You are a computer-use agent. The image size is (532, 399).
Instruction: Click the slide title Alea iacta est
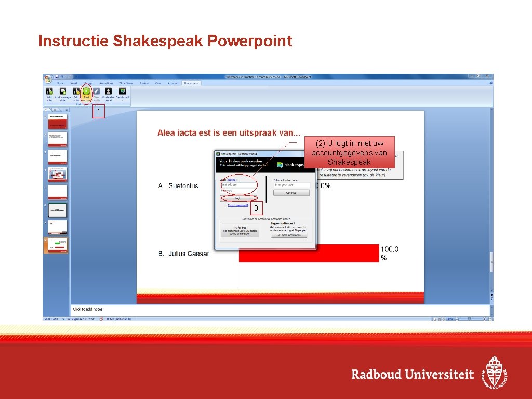click(x=229, y=132)
